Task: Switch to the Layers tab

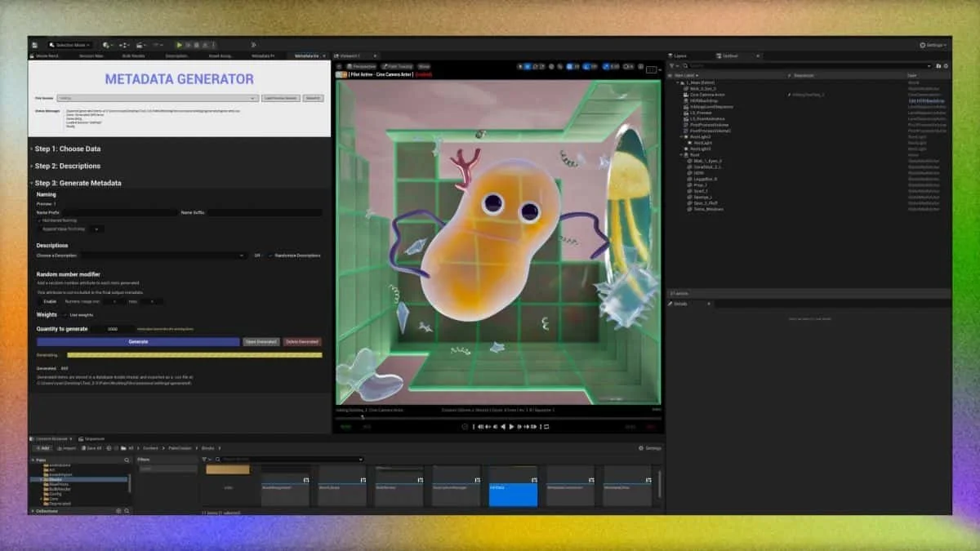Action: [x=678, y=55]
